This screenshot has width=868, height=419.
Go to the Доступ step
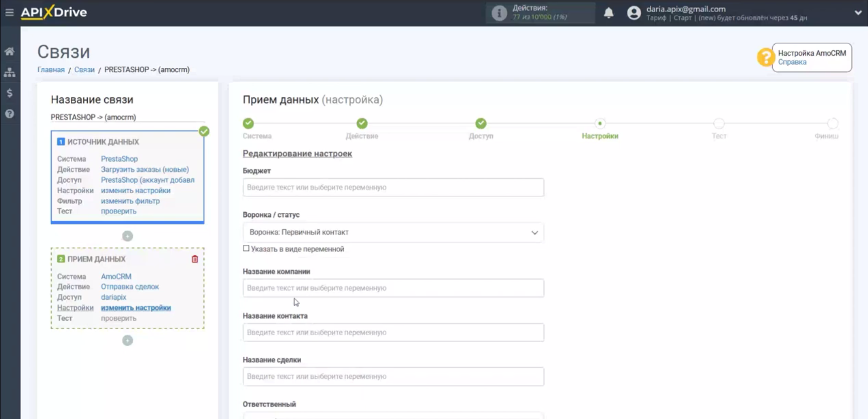481,123
